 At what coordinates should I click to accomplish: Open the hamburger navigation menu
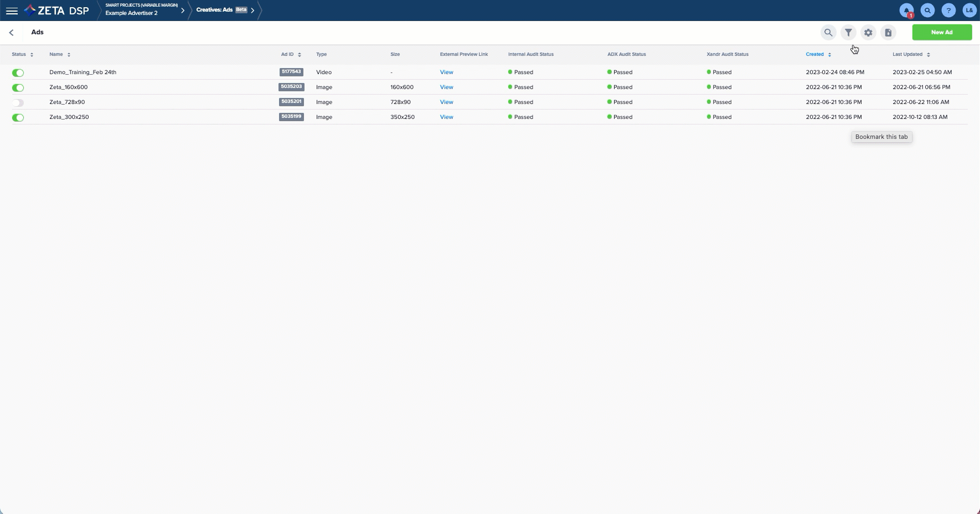(x=12, y=11)
